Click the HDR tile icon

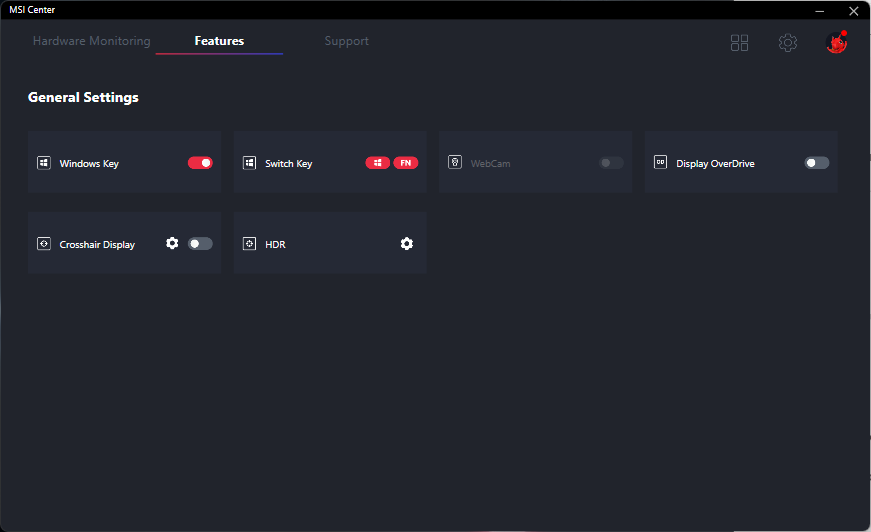(x=249, y=244)
